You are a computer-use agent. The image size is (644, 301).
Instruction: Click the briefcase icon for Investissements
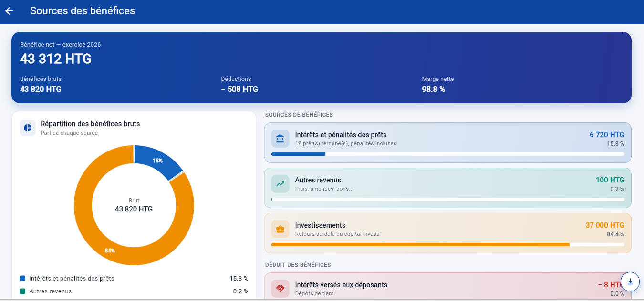click(280, 229)
